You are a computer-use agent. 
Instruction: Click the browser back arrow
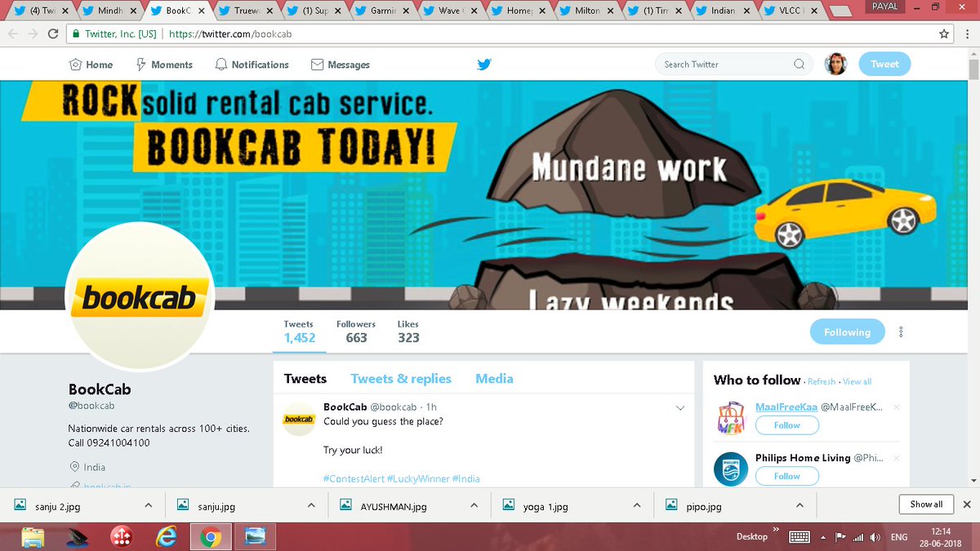pos(11,34)
